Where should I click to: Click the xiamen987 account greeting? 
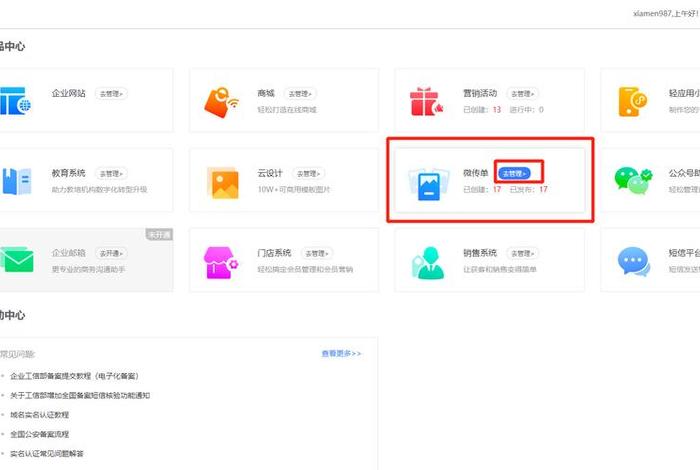pyautogui.click(x=666, y=14)
